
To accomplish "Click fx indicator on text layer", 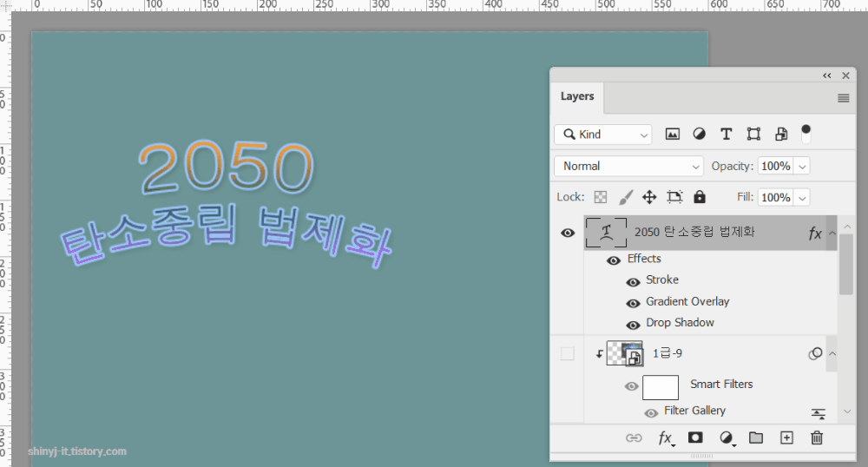I will (x=815, y=233).
